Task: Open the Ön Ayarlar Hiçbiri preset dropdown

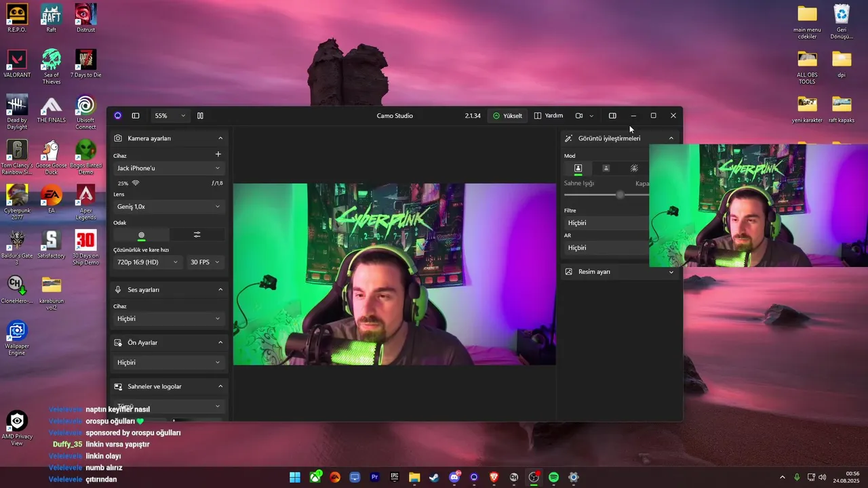Action: coord(169,363)
